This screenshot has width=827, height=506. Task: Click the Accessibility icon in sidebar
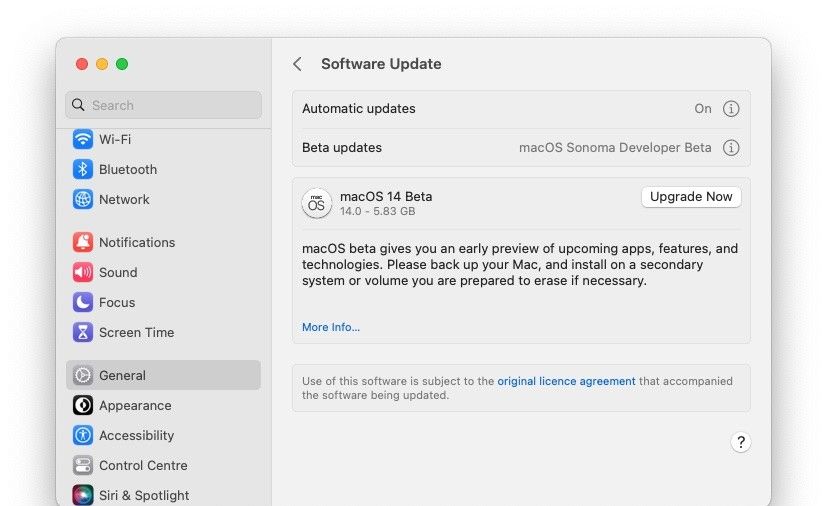coord(83,435)
